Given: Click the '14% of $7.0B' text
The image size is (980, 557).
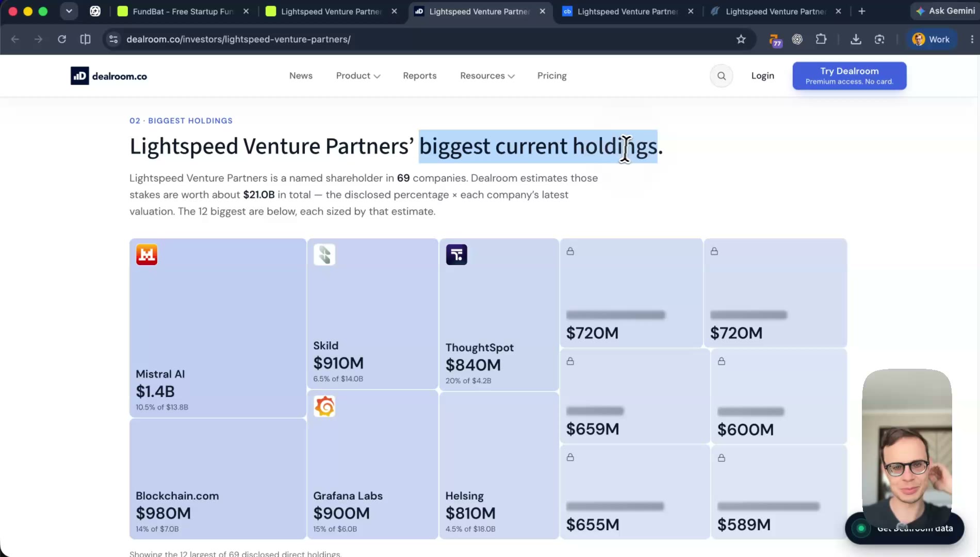Looking at the screenshot, I should pos(157,529).
